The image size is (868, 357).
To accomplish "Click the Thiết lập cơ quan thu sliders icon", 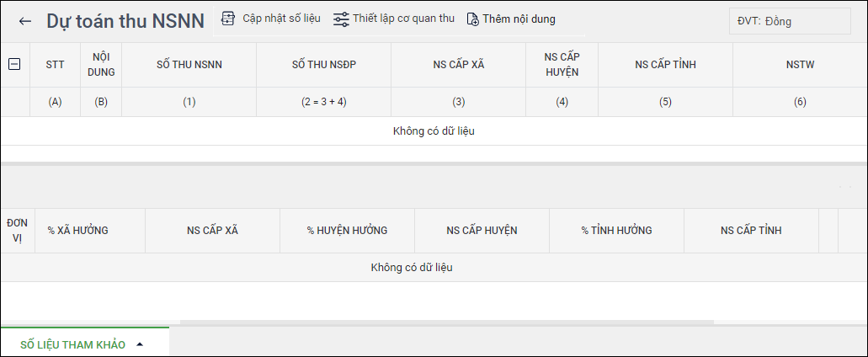I will tap(341, 19).
